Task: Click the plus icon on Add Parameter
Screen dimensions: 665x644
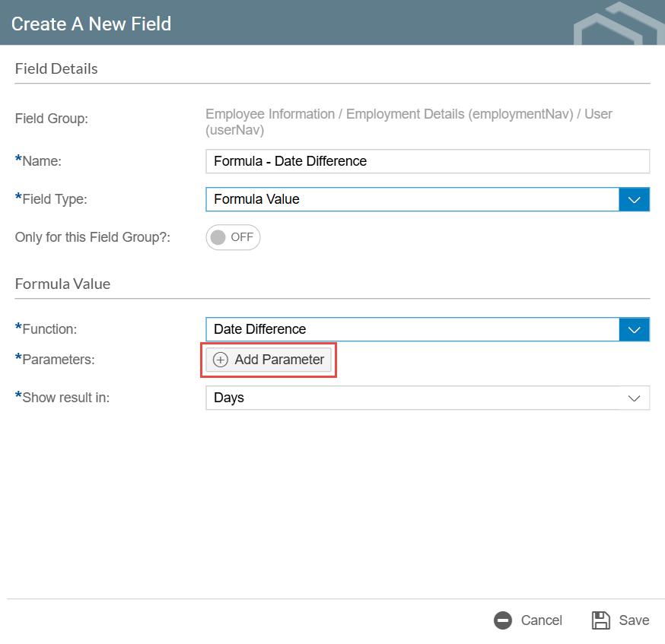Action: (x=221, y=360)
